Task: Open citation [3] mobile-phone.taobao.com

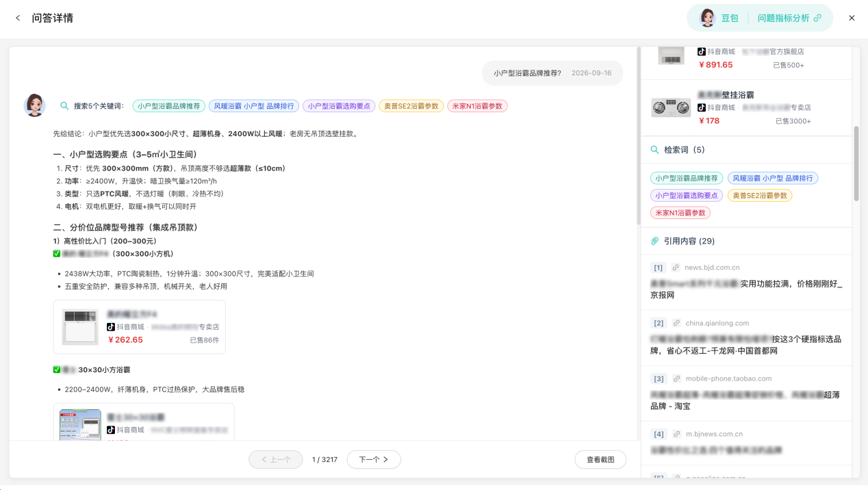Action: coord(747,393)
